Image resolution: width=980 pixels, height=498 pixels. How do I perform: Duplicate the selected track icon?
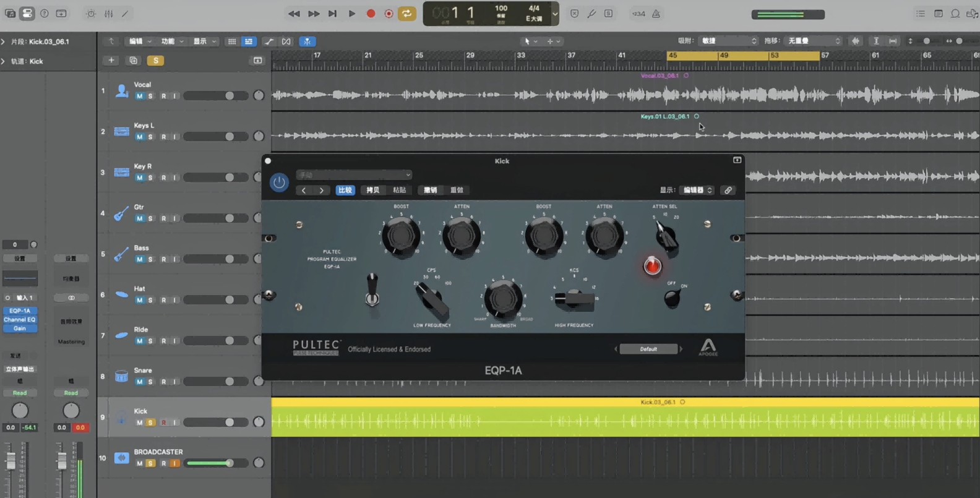(x=133, y=61)
